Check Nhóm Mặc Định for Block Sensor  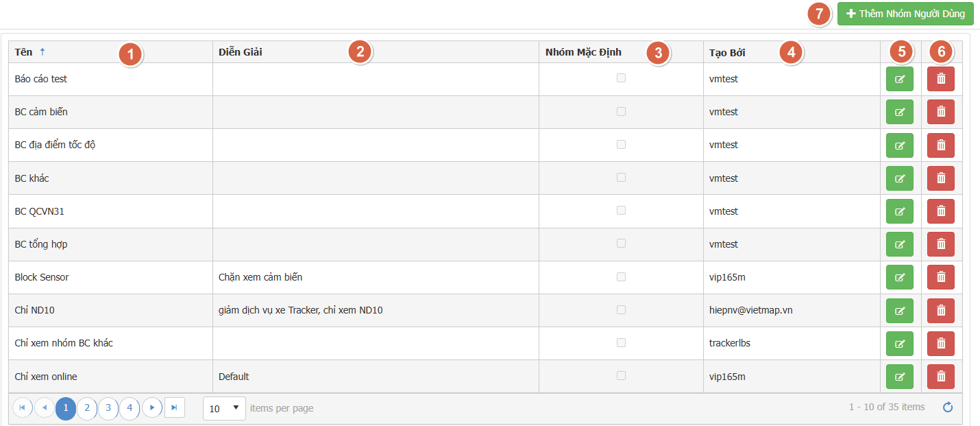621,276
